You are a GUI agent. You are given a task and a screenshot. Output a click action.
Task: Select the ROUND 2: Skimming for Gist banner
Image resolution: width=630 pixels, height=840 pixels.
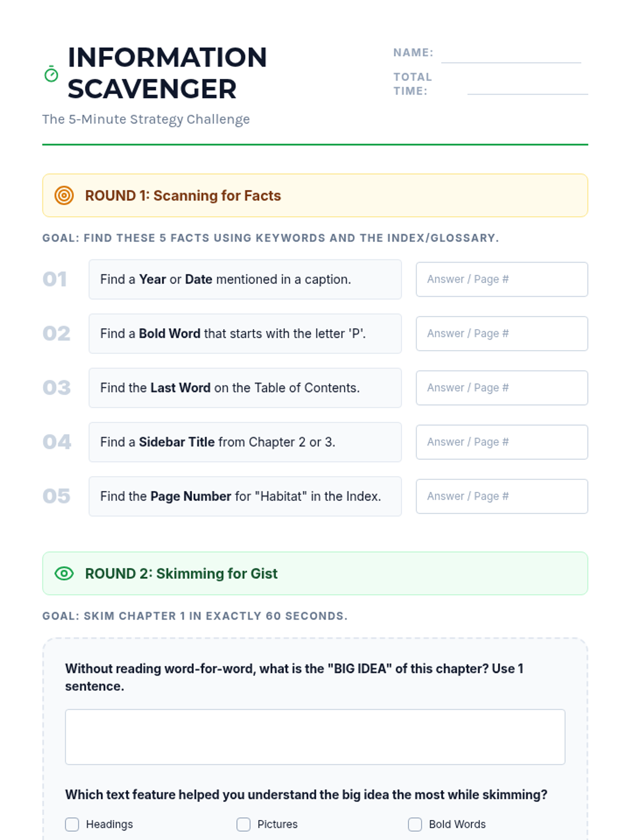point(315,573)
